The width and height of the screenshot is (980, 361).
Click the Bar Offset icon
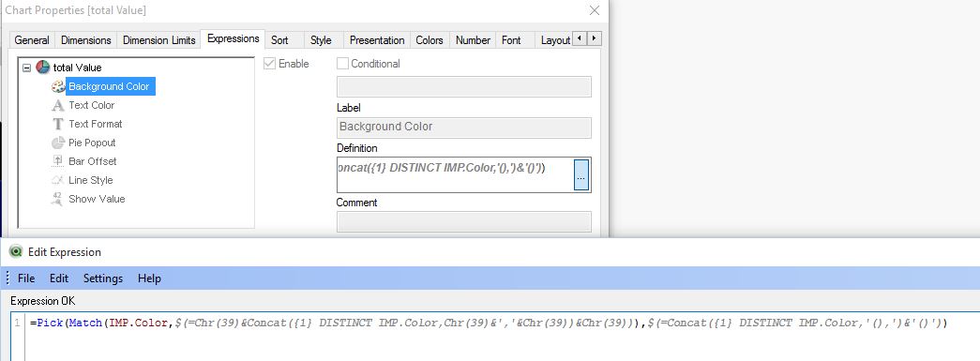[57, 161]
